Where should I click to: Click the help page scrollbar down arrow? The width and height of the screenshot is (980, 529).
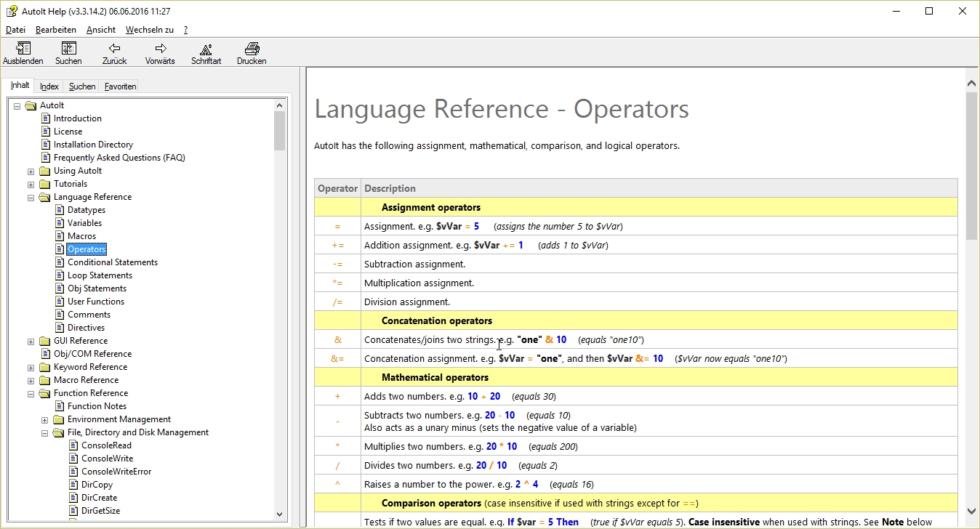971,512
